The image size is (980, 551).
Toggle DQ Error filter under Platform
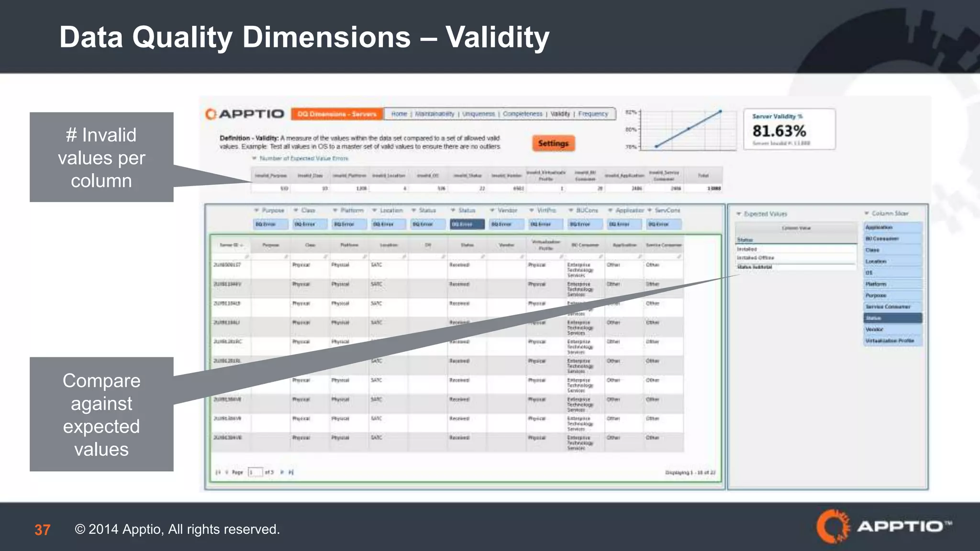pos(349,224)
